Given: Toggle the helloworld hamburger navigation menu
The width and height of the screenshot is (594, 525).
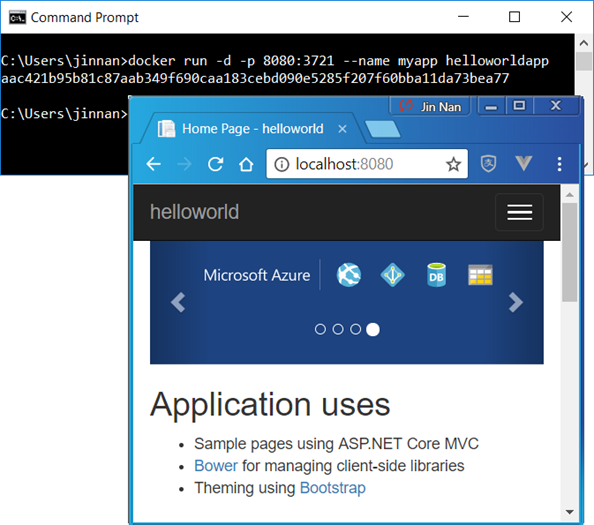Looking at the screenshot, I should (x=519, y=212).
